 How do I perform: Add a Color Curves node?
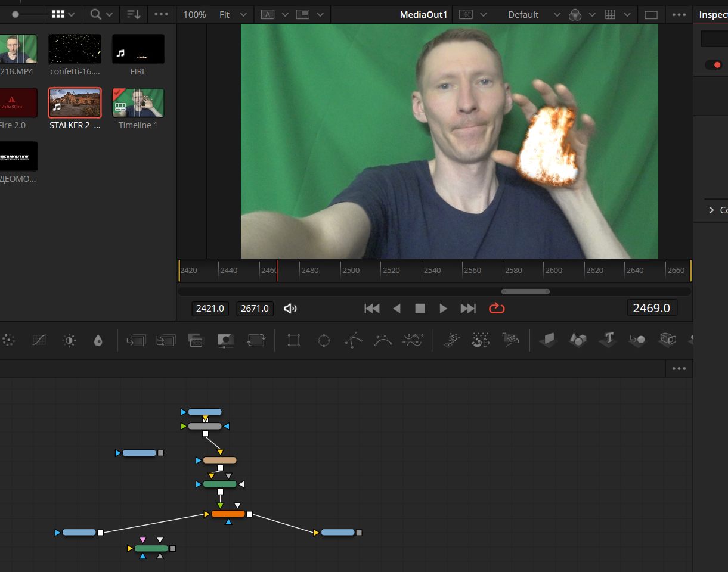coord(39,340)
